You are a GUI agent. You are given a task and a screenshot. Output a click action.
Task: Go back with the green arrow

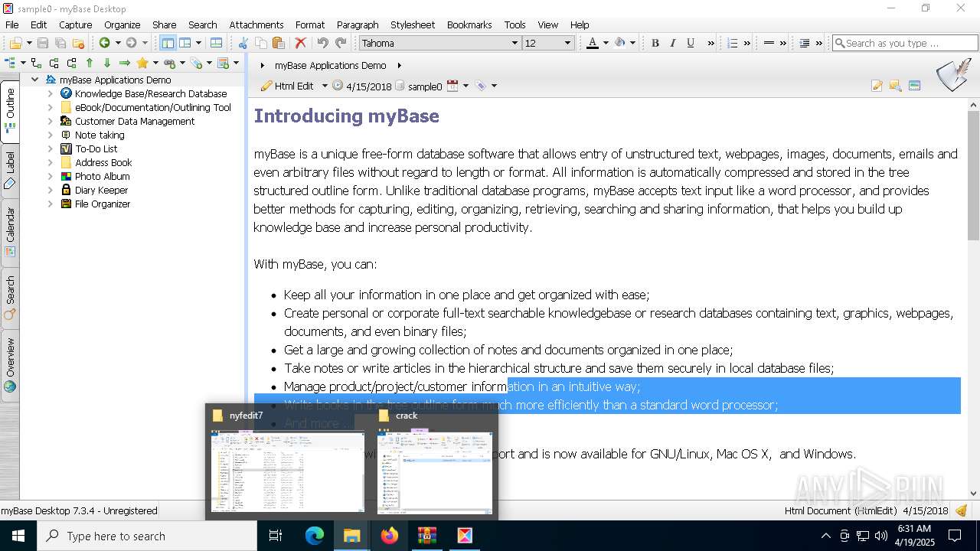(105, 43)
